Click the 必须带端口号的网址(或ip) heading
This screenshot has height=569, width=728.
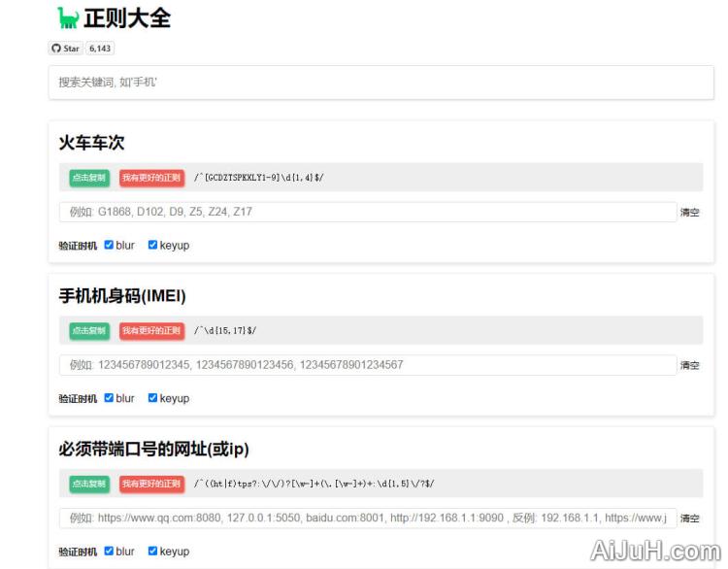pos(153,450)
